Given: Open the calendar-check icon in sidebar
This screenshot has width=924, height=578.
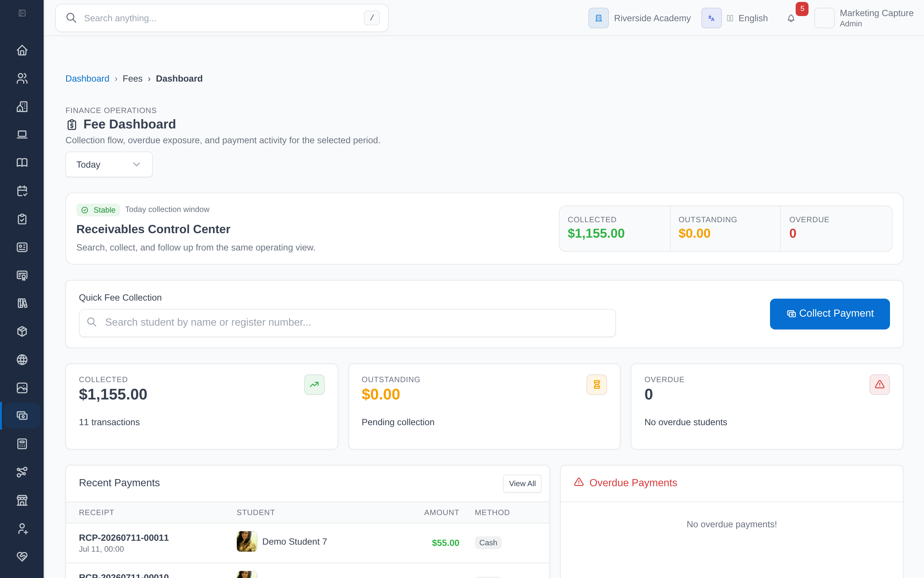Looking at the screenshot, I should pos(22,191).
